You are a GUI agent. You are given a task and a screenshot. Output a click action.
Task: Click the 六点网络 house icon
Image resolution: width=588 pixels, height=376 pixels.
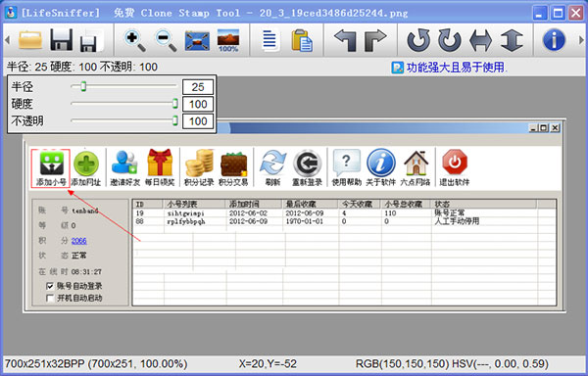pos(416,168)
